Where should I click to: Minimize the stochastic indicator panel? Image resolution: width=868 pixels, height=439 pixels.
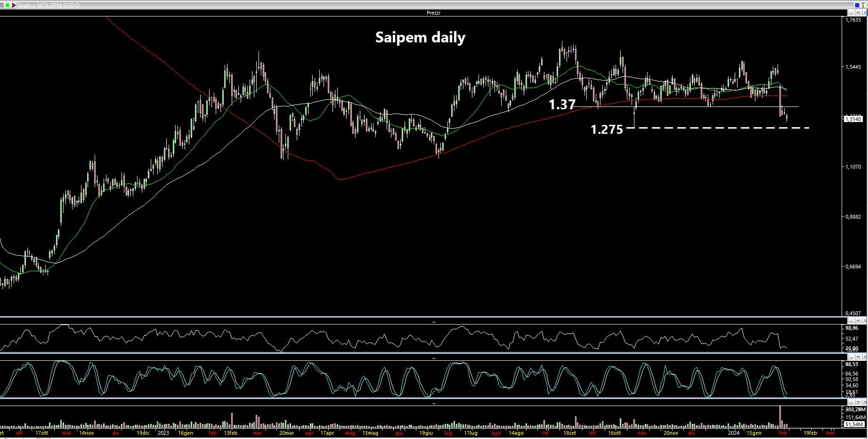pyautogui.click(x=851, y=357)
